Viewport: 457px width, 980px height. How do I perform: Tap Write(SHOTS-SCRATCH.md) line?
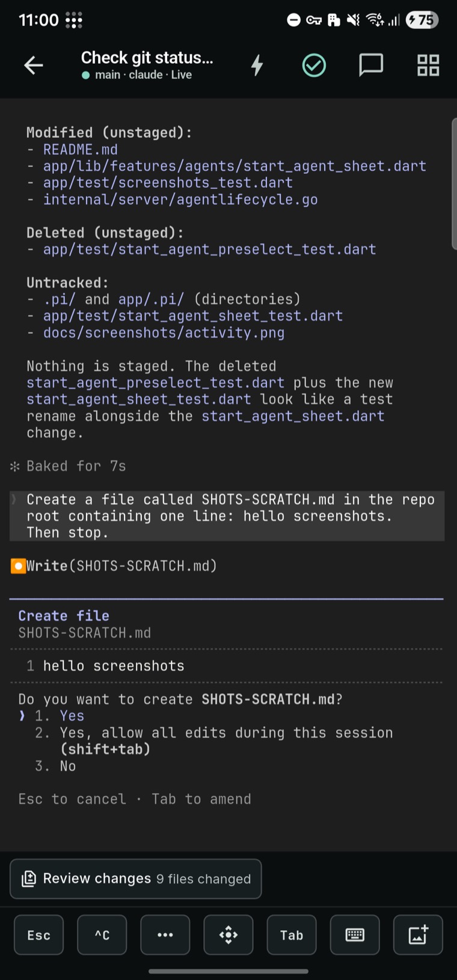pos(121,566)
